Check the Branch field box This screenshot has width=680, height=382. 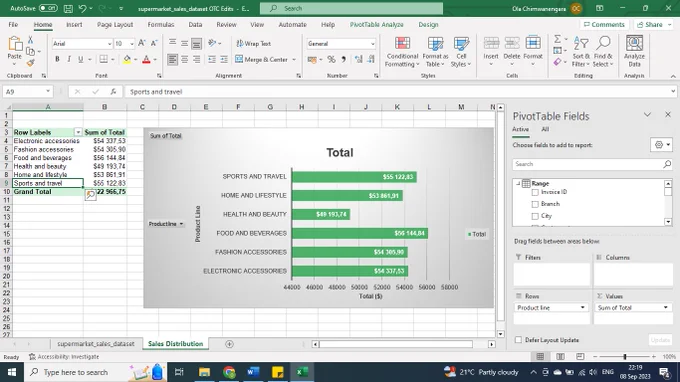[x=535, y=204]
